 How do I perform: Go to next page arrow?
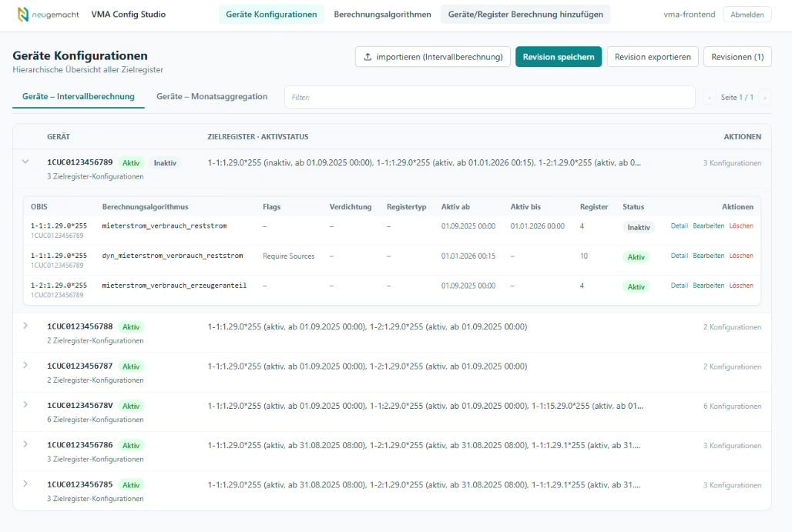point(764,98)
